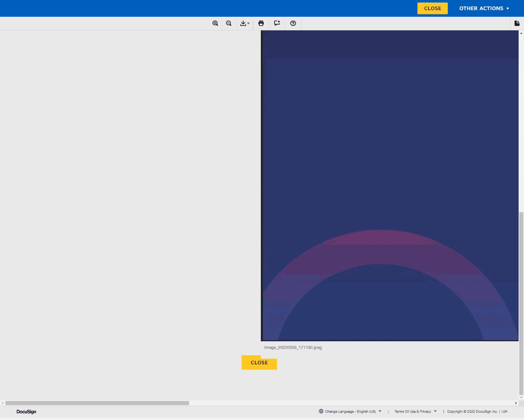Click the download document icon
524x420 pixels.
pos(243,23)
